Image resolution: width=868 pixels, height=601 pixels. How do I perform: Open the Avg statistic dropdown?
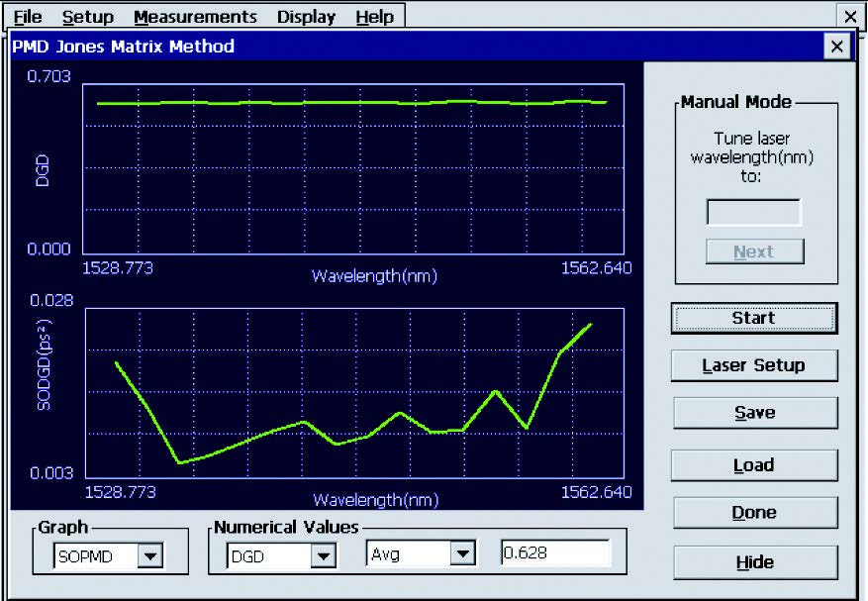(x=462, y=555)
